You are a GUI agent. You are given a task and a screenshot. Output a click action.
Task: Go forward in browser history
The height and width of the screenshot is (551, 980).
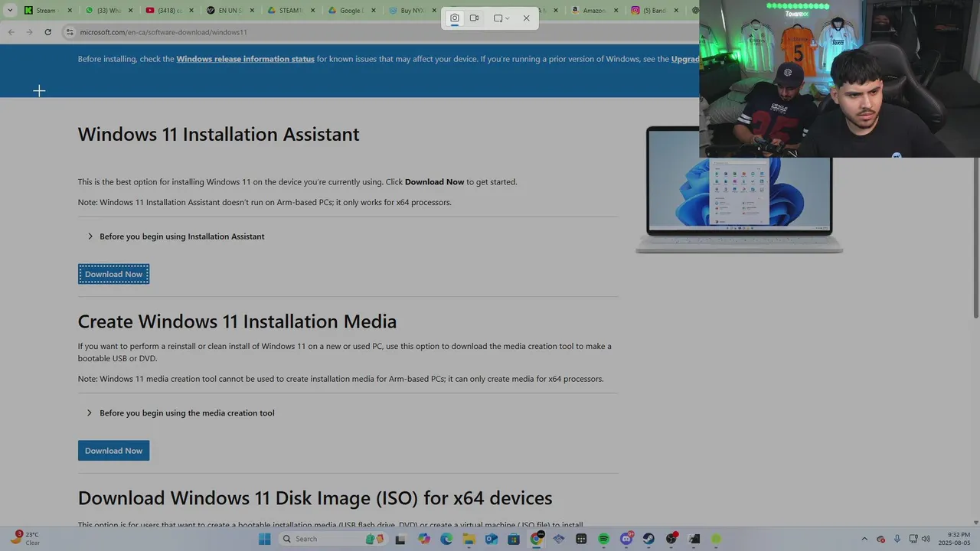click(x=29, y=32)
